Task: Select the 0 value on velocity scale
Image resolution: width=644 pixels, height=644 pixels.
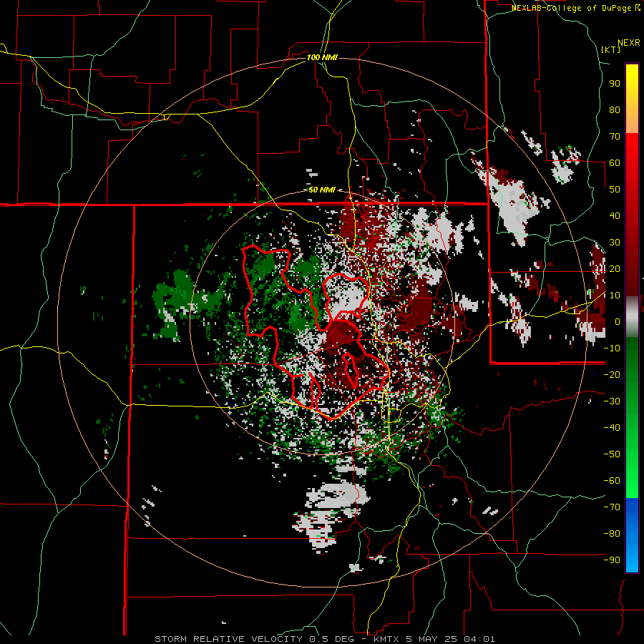Action: coord(618,322)
